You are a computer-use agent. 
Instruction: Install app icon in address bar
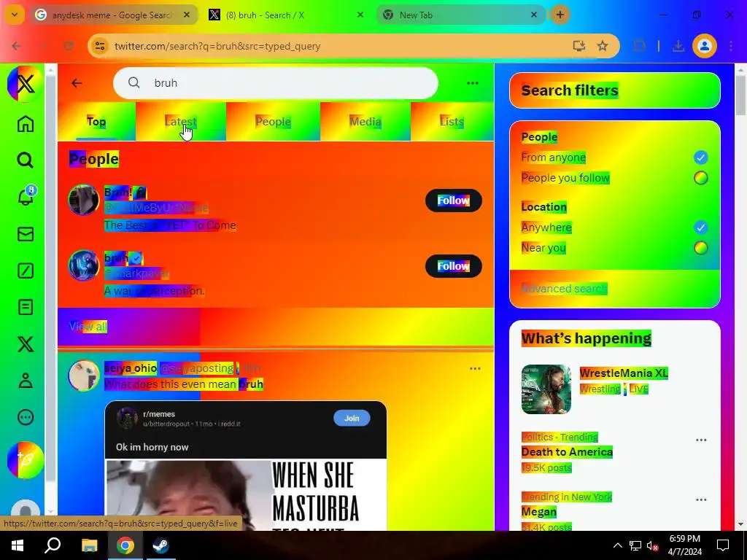point(578,46)
